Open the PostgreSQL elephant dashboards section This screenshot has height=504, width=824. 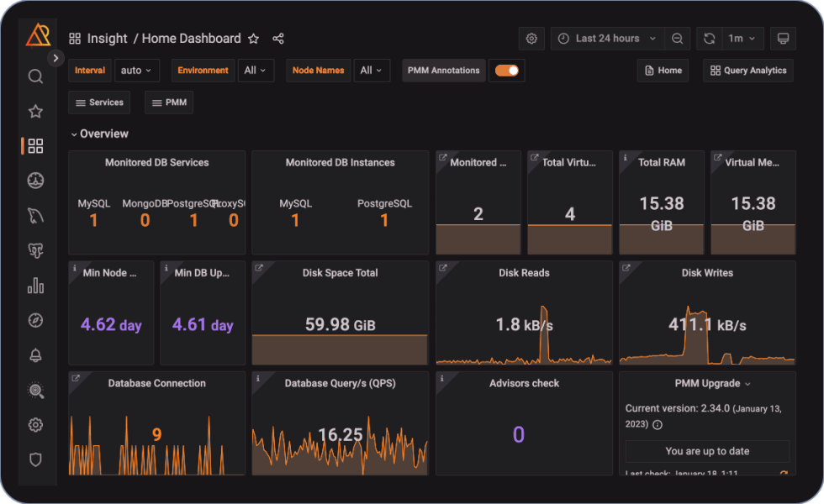pos(35,249)
